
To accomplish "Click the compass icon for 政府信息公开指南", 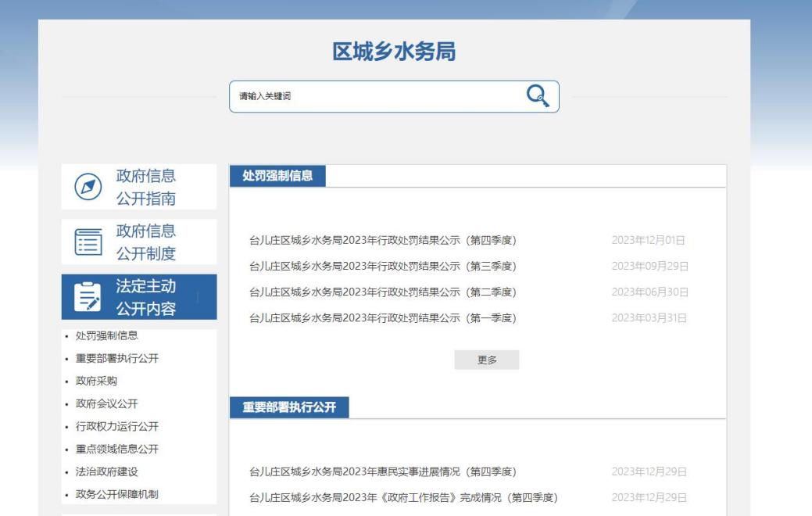I will coord(88,187).
